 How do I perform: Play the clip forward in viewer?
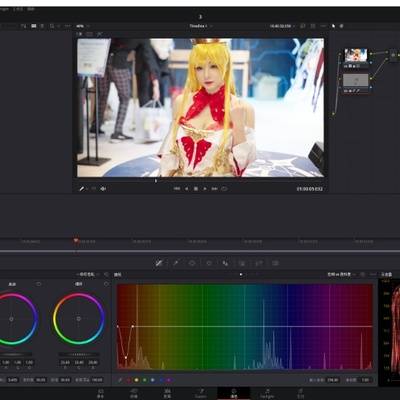pyautogui.click(x=205, y=189)
